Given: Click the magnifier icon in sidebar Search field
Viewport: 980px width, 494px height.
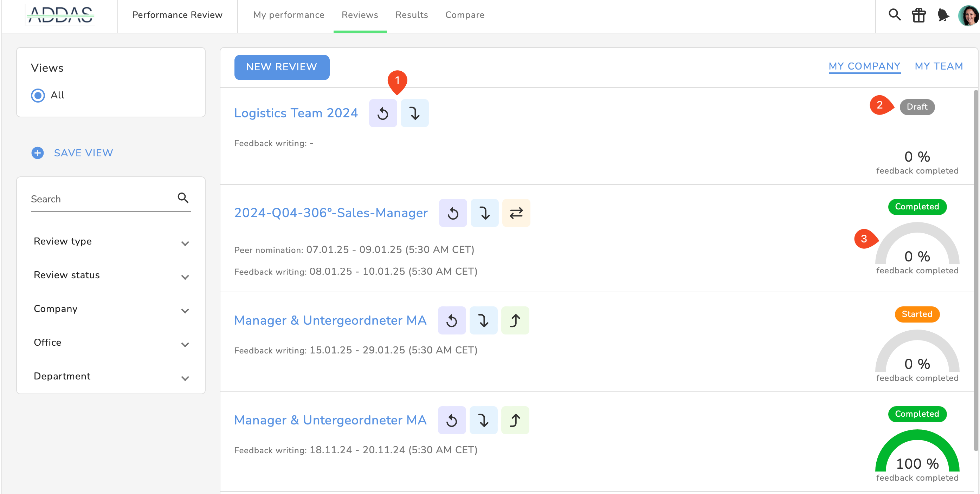Looking at the screenshot, I should click(183, 198).
